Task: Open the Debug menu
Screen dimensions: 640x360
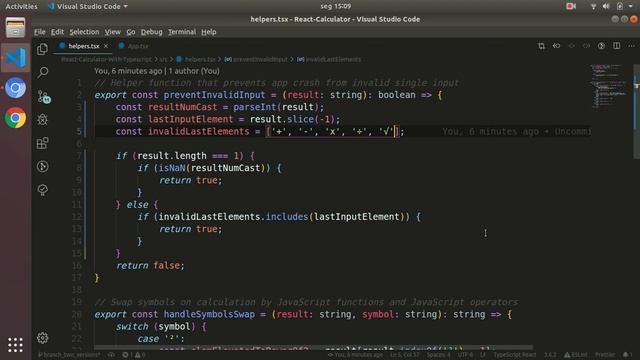Action: click(x=151, y=32)
